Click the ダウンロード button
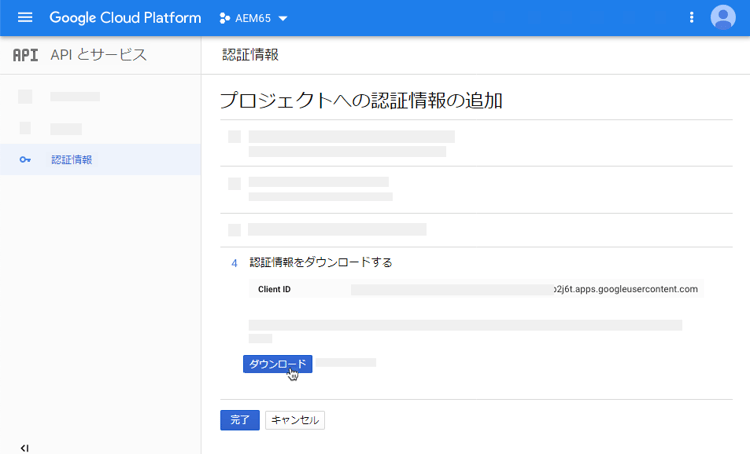This screenshot has height=454, width=750. click(277, 364)
